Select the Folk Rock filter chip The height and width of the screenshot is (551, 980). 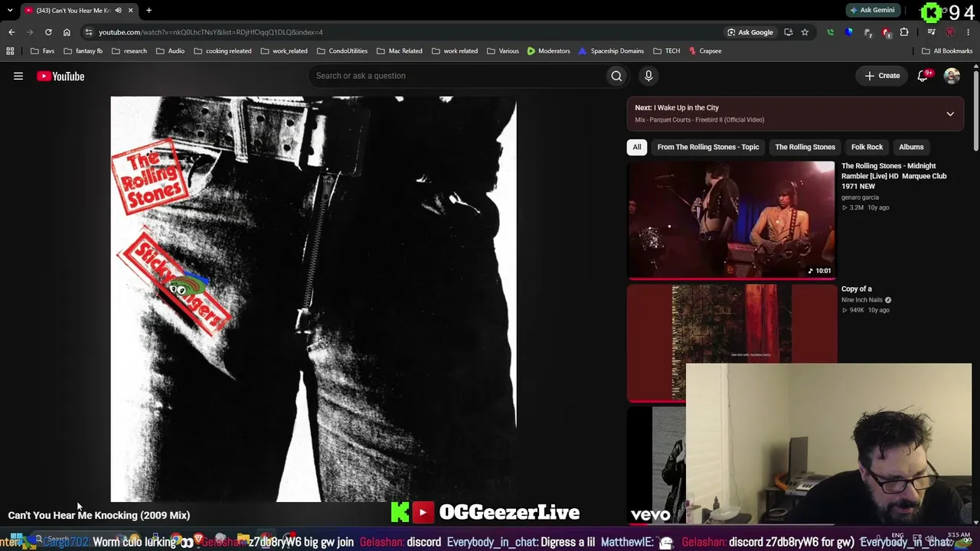click(867, 147)
